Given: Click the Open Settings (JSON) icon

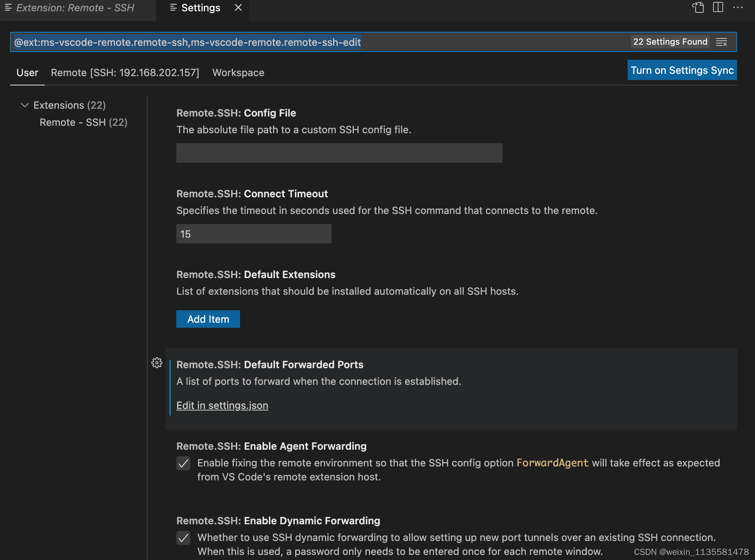Looking at the screenshot, I should coord(698,7).
